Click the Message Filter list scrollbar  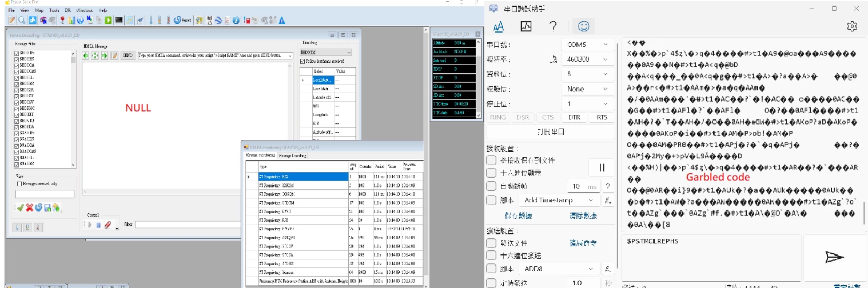[x=73, y=109]
